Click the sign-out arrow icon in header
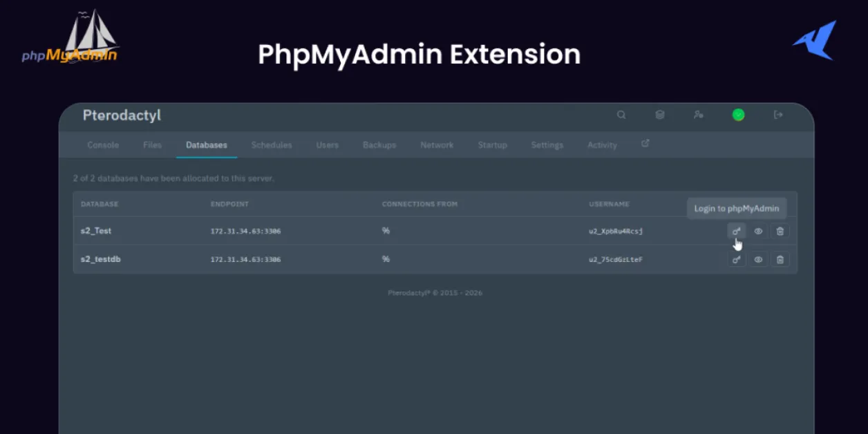 coord(778,115)
